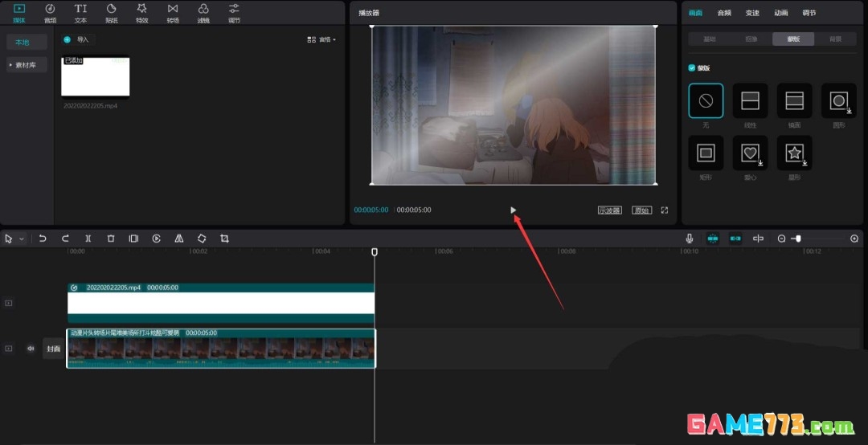
Task: Switch to the 基础 (Basic) sub-tab
Action: (x=709, y=39)
